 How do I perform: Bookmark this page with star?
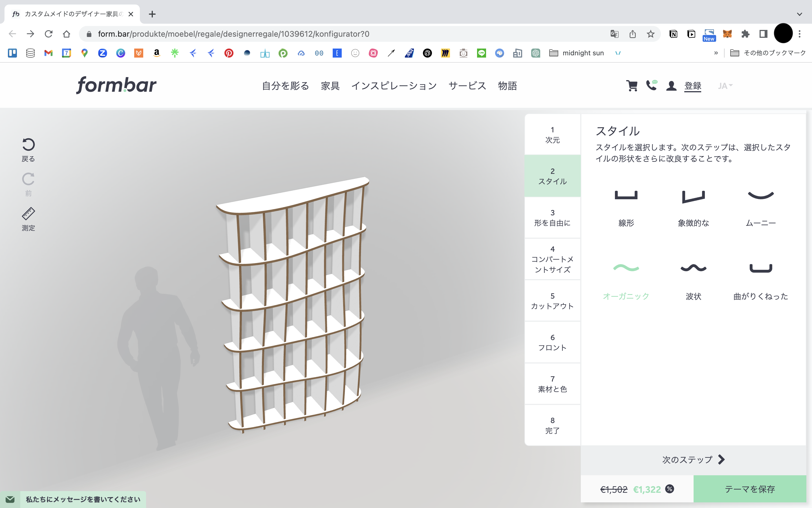coord(651,34)
